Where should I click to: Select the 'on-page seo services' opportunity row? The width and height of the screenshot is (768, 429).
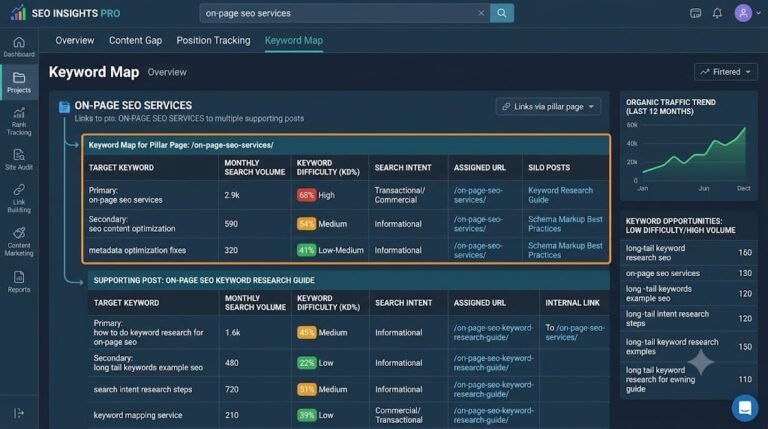pyautogui.click(x=688, y=273)
